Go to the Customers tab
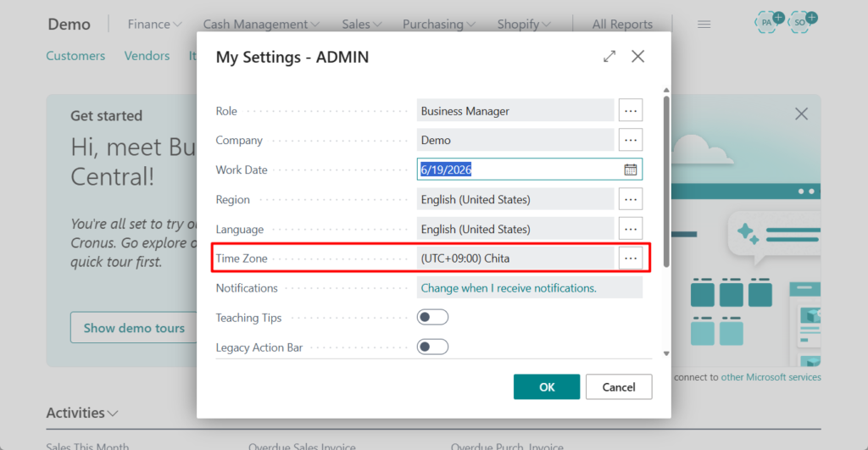The width and height of the screenshot is (868, 450). click(75, 56)
